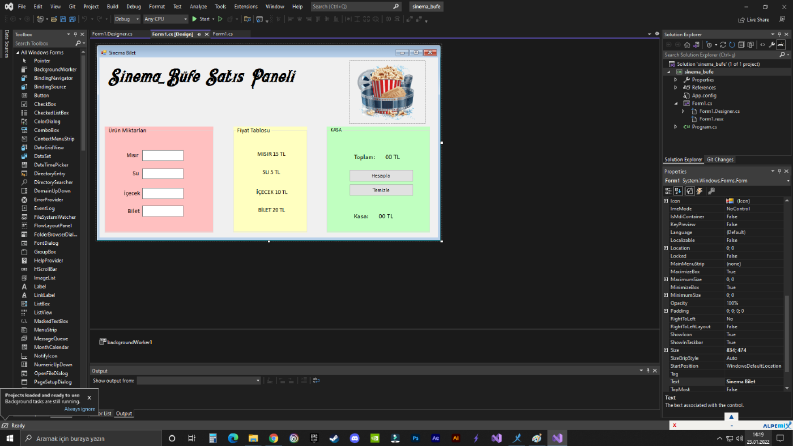Click the Solution Explorer wrench Properties icon
The width and height of the screenshot is (793, 446).
[x=772, y=45]
